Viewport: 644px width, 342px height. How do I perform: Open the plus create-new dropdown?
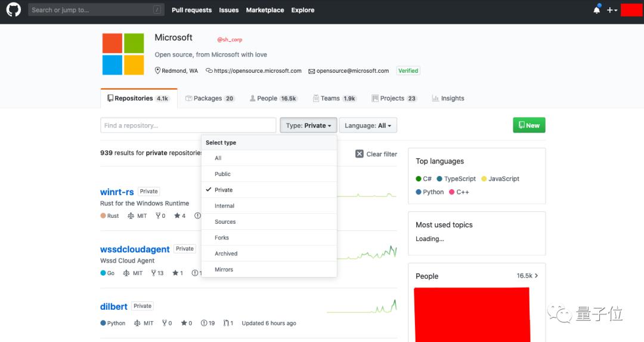tap(612, 10)
